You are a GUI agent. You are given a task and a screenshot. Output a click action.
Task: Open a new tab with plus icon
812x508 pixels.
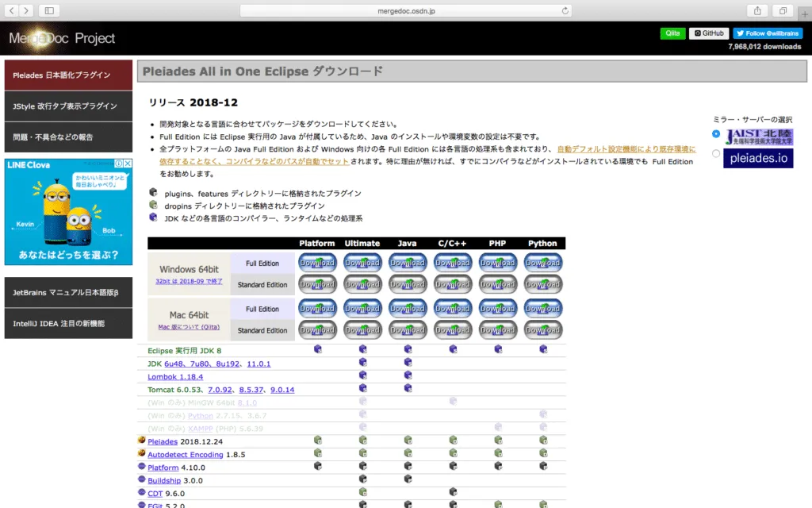[x=804, y=14]
